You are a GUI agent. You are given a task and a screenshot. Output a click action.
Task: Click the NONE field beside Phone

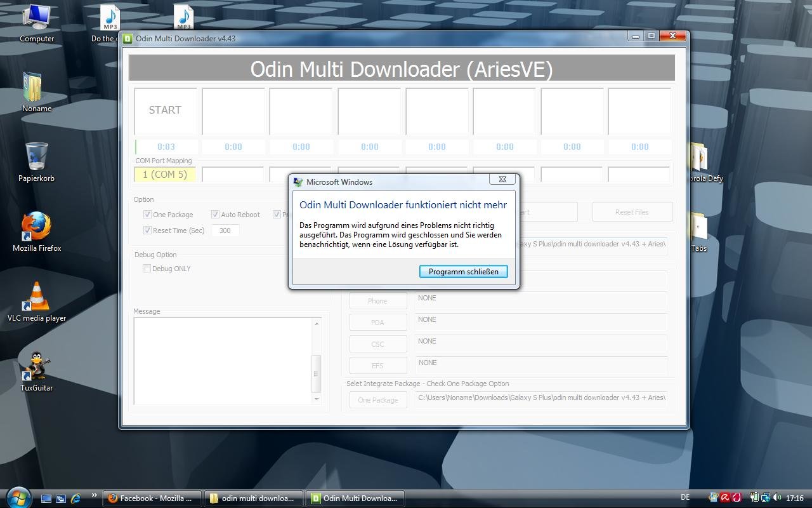click(x=541, y=301)
